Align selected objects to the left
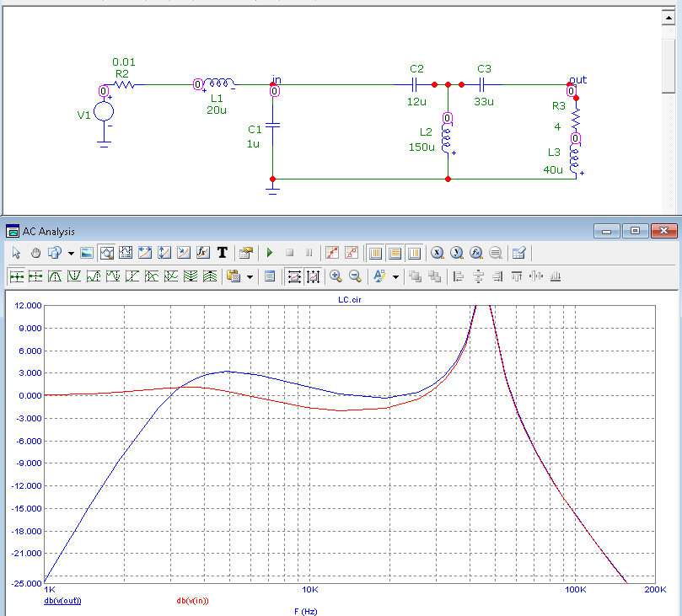Image resolution: width=682 pixels, height=616 pixels. (458, 276)
